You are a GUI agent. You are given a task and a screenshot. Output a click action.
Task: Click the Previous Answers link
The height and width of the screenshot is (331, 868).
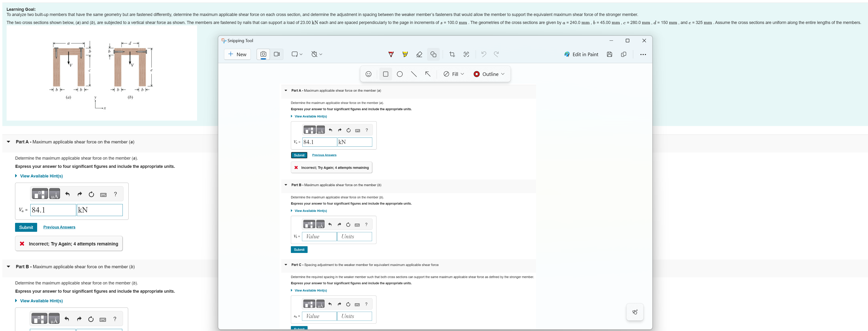click(59, 227)
